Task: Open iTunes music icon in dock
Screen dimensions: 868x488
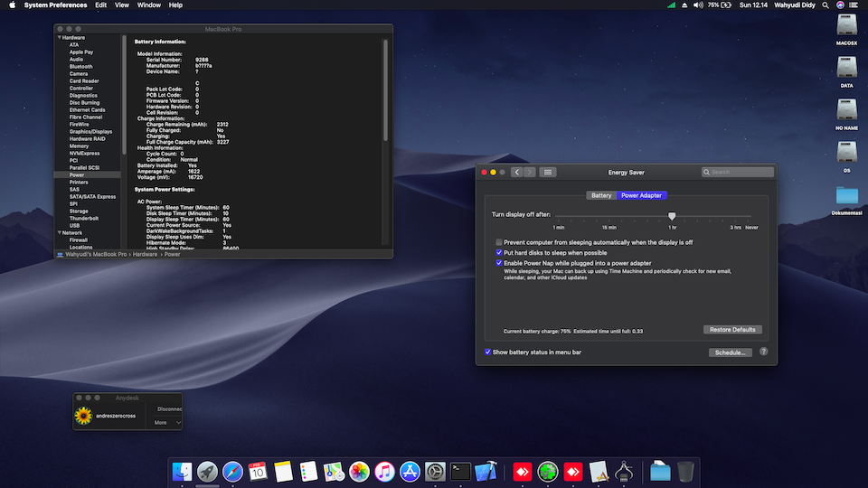Action: (385, 472)
